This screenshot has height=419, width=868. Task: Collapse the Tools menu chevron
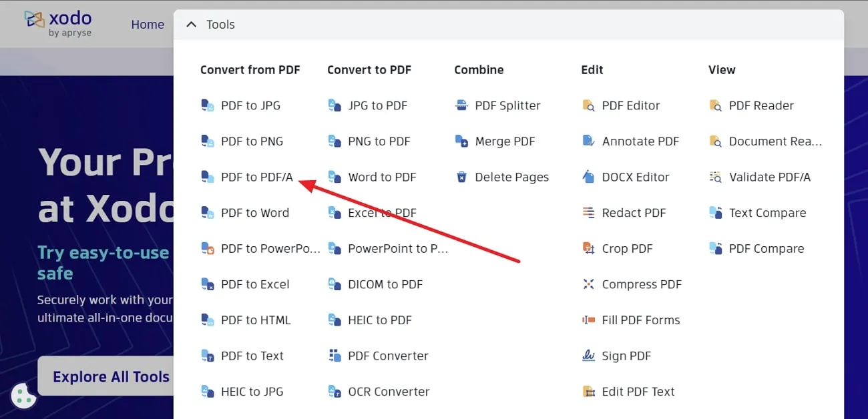(192, 25)
